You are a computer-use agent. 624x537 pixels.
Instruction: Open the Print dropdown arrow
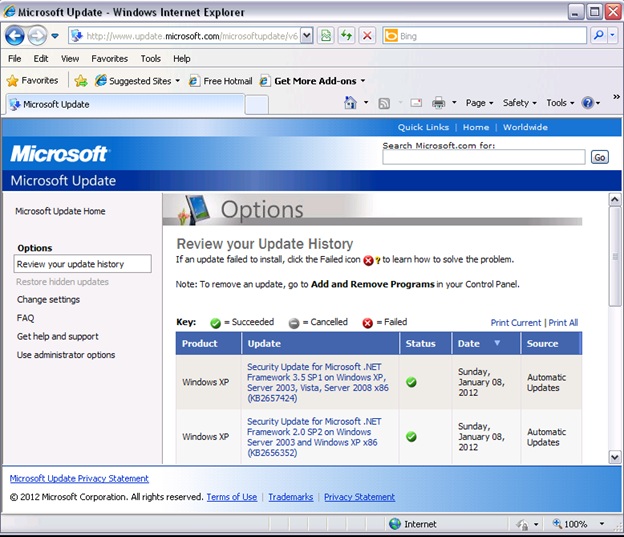tap(454, 103)
